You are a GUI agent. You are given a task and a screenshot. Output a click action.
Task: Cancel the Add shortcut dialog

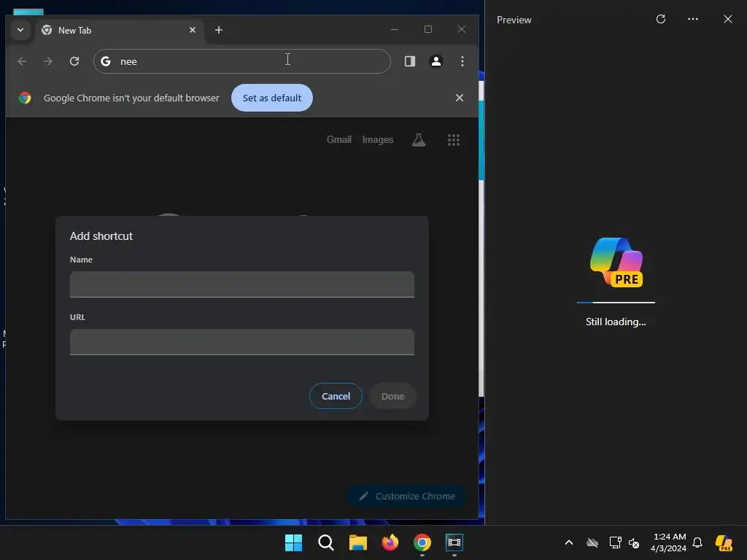pyautogui.click(x=336, y=396)
